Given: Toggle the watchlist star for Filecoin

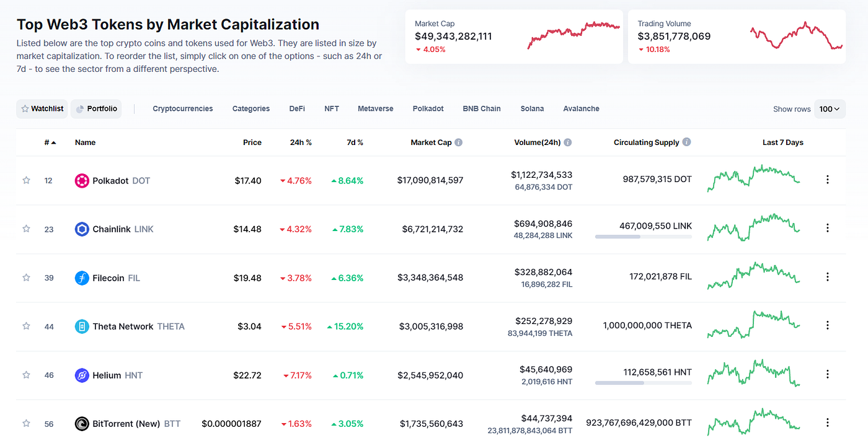Looking at the screenshot, I should click(x=26, y=278).
